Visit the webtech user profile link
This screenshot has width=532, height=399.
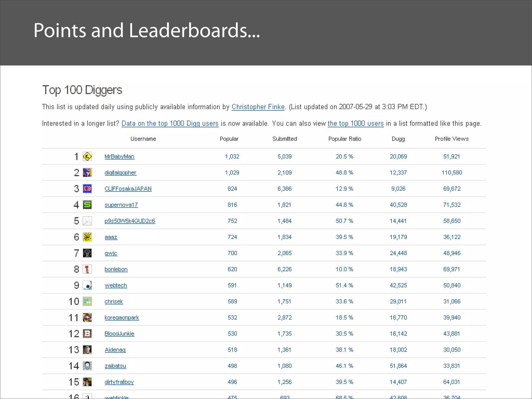tap(116, 285)
